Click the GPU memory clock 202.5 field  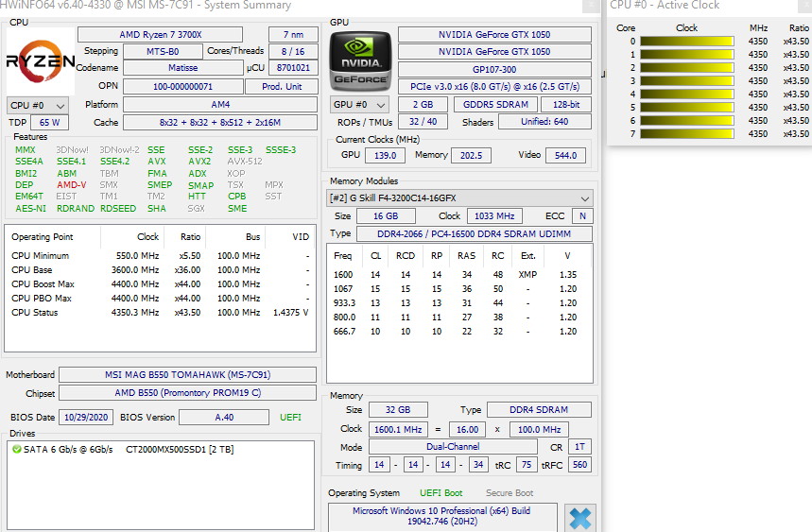472,155
